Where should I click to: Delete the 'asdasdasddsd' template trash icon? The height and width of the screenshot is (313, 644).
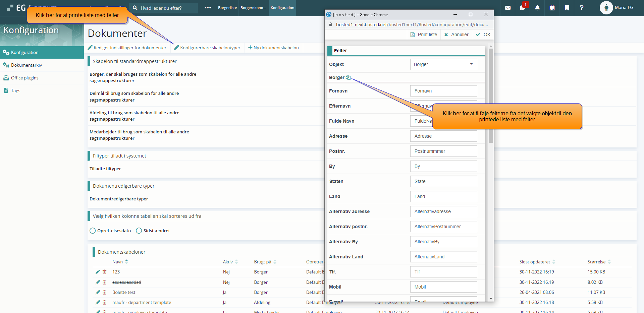[105, 282]
